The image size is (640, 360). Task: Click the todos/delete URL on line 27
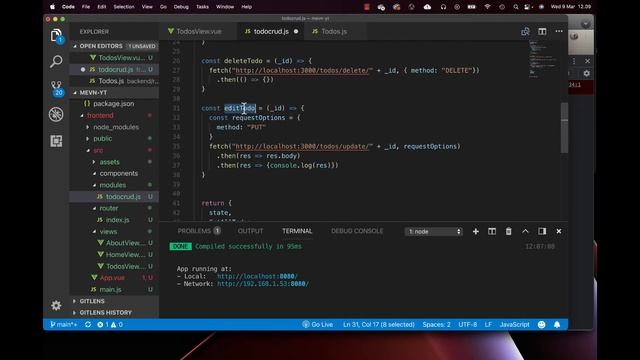[302, 70]
